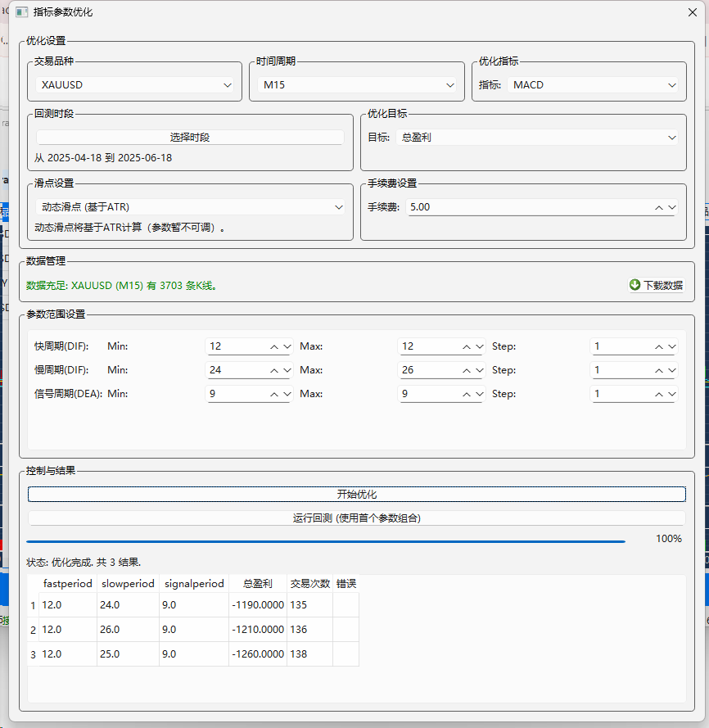This screenshot has height=728, width=709.
Task: Click the optimization progress bar
Action: pos(326,541)
